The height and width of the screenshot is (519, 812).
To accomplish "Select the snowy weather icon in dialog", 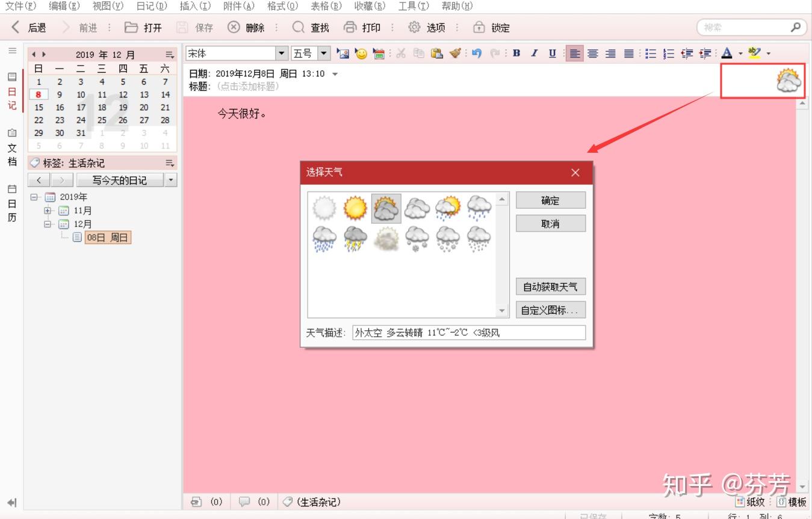I will [x=417, y=238].
